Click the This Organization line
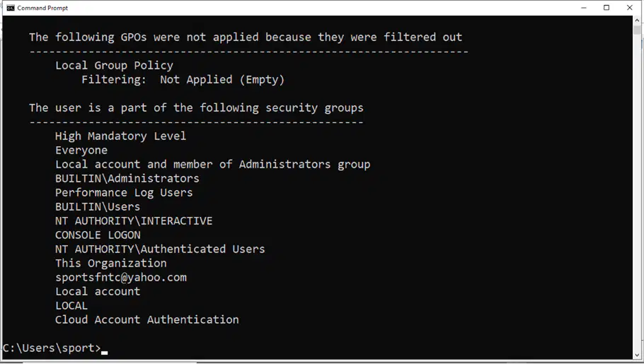This screenshot has width=644, height=364. coord(110,263)
